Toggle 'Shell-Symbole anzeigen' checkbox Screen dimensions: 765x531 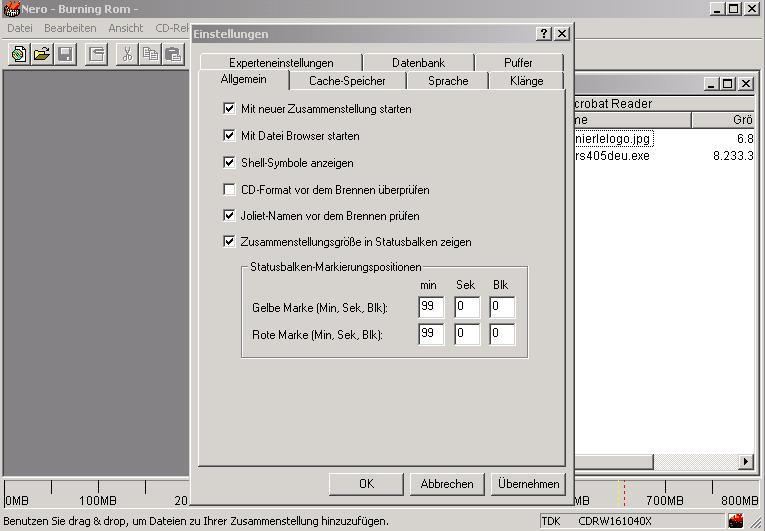point(230,162)
